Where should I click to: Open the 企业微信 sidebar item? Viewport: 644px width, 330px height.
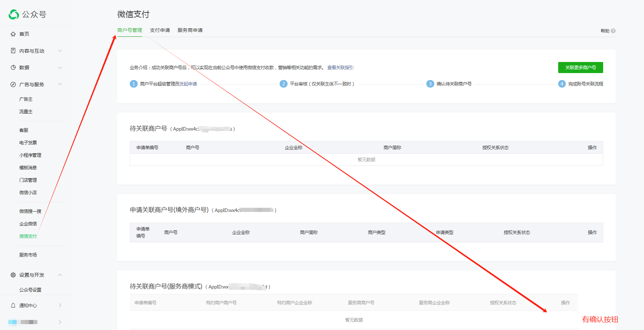click(x=28, y=224)
